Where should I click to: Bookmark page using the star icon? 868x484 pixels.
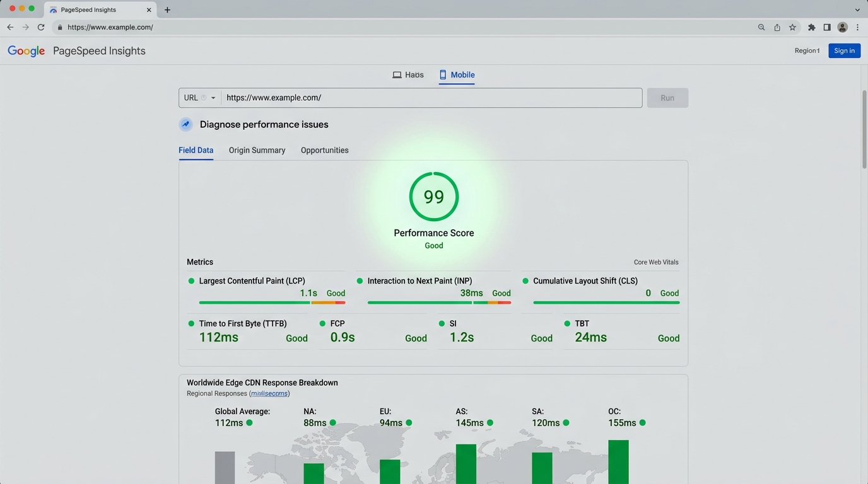tap(792, 27)
